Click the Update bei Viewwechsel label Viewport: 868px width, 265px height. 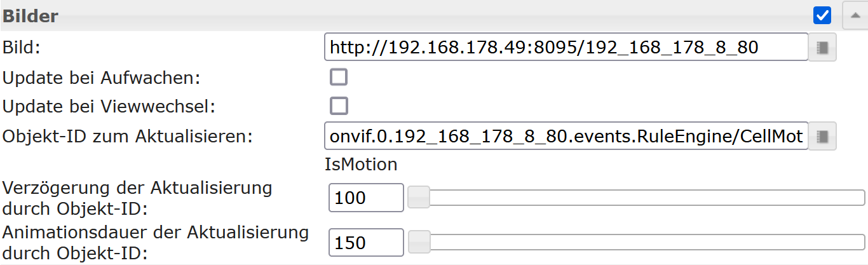point(109,106)
